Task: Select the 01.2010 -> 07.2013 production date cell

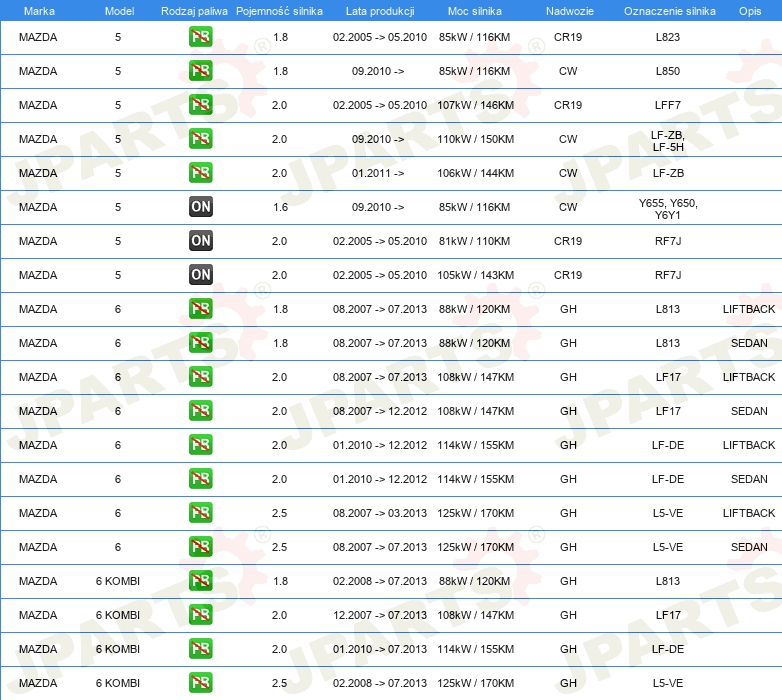Action: [x=380, y=649]
